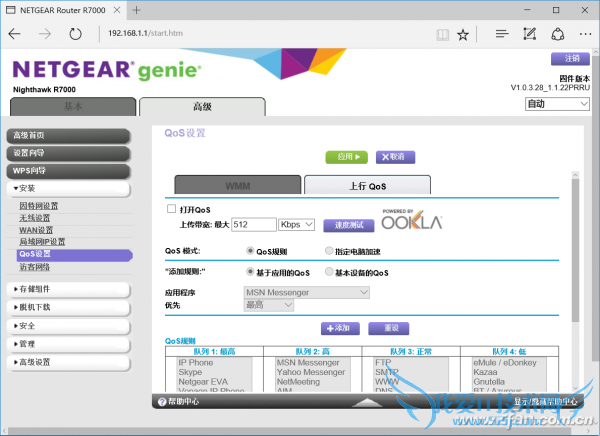Switch to the 高级 tab
Image resolution: width=600 pixels, height=436 pixels.
[202, 107]
